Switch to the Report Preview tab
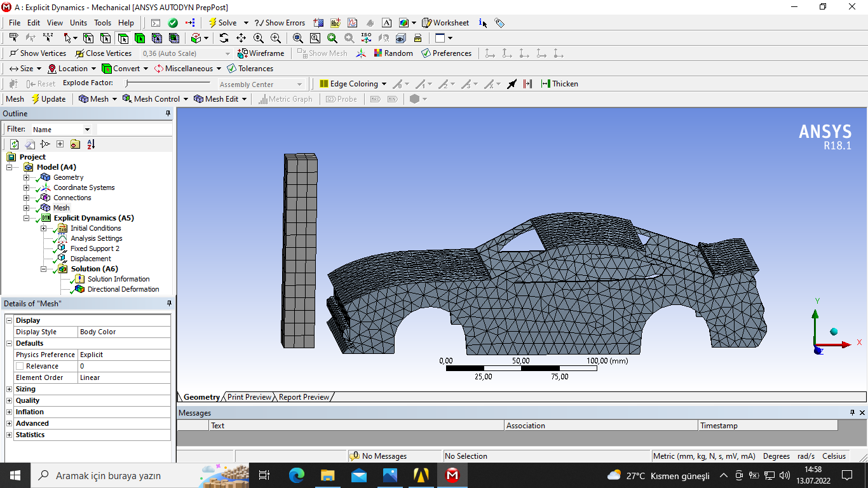The height and width of the screenshot is (488, 868). tap(304, 397)
